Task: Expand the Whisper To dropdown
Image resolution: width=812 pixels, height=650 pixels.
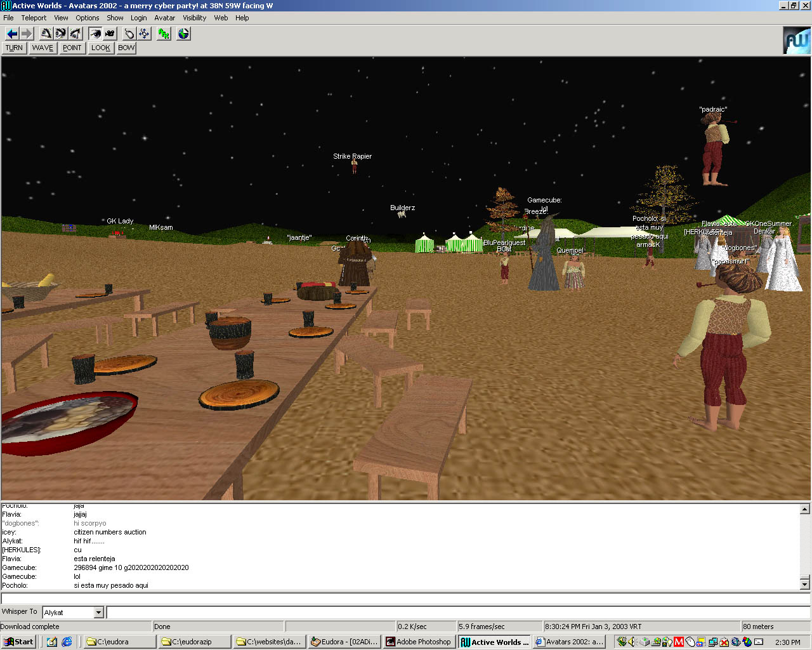Action: (x=98, y=613)
